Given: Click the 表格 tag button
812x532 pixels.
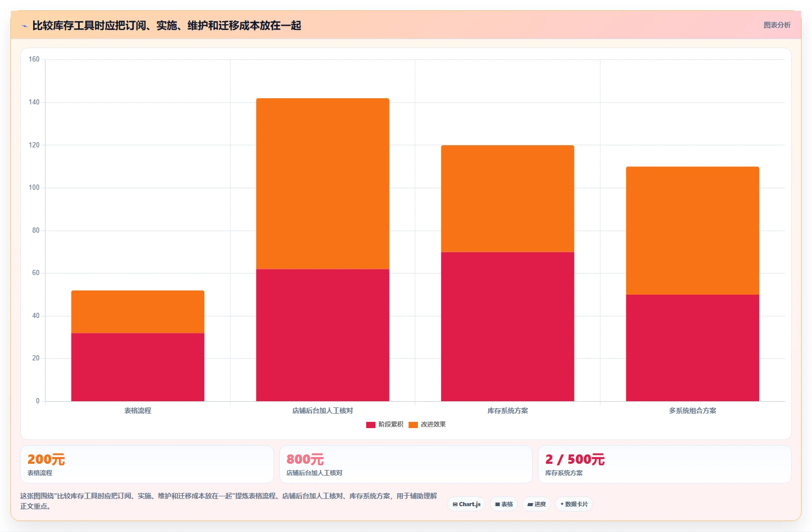Looking at the screenshot, I should coord(504,504).
